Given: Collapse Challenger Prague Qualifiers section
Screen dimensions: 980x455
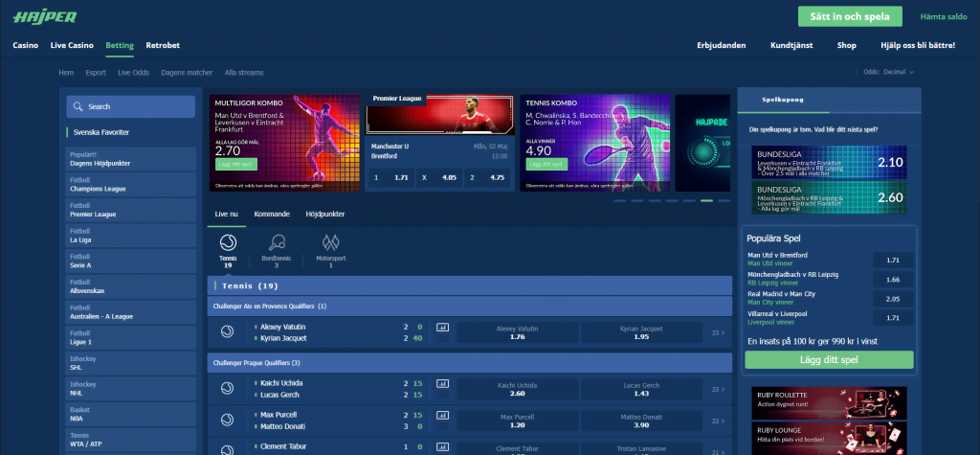Looking at the screenshot, I should coord(469,362).
